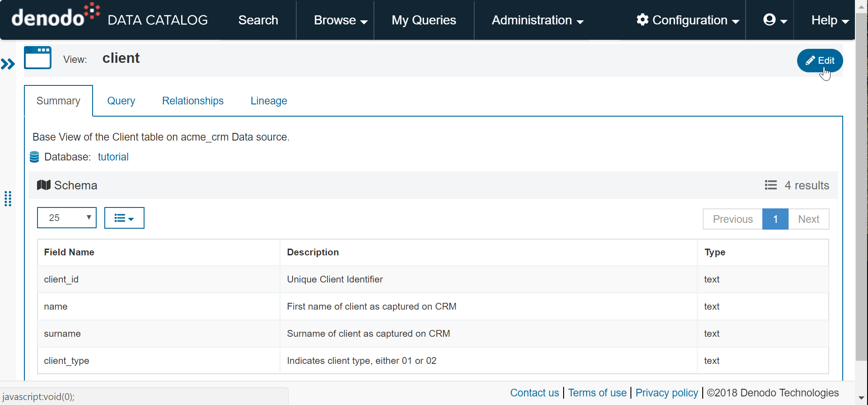Open the Terms of use link
This screenshot has width=868, height=405.
[597, 393]
